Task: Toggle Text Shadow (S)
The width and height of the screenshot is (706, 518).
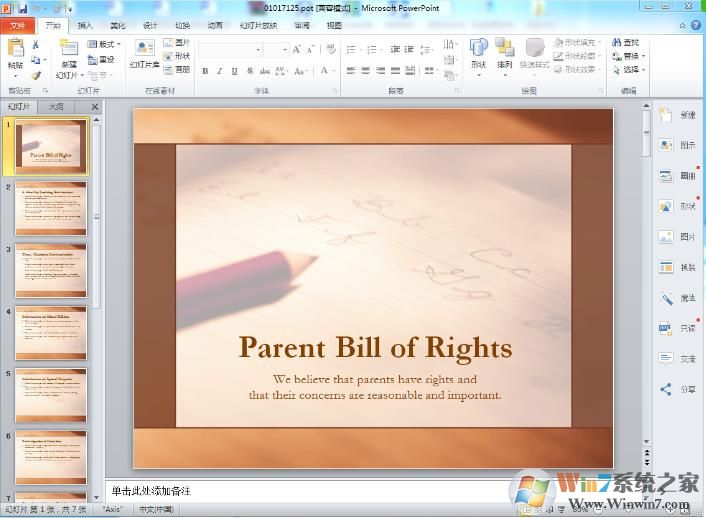Action: [249, 71]
